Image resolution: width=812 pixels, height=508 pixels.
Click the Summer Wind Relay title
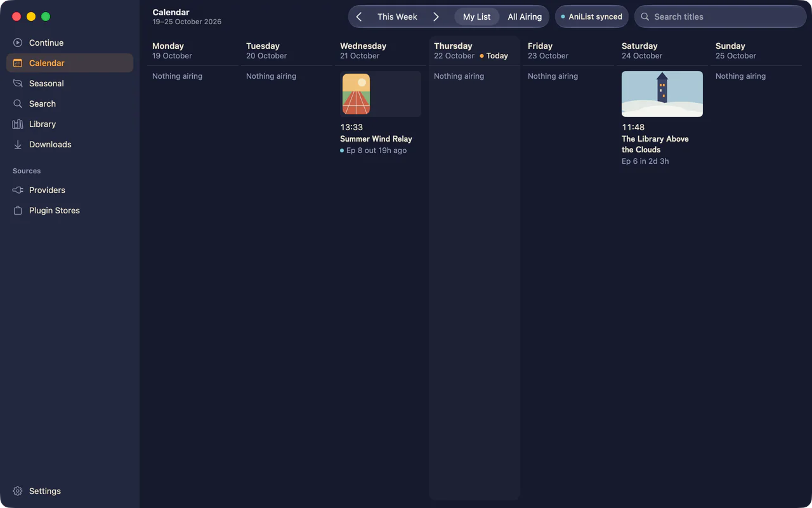click(x=376, y=138)
